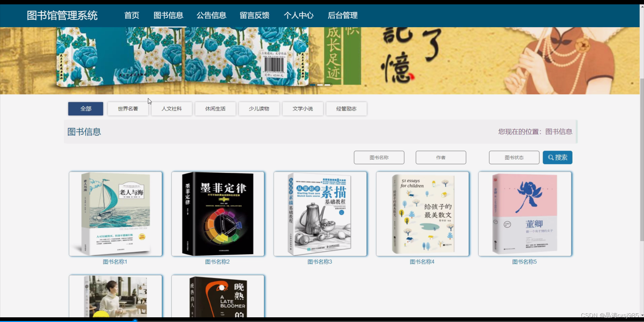The height and width of the screenshot is (322, 644).
Task: Click the 图书名称 input field
Action: (x=379, y=157)
